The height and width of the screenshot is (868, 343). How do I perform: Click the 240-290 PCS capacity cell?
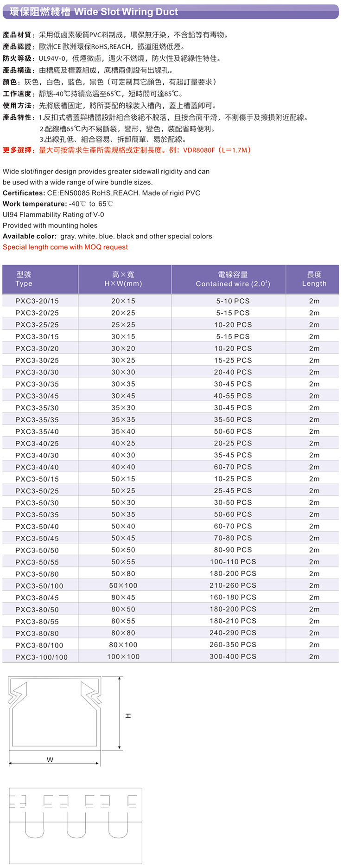pyautogui.click(x=233, y=633)
